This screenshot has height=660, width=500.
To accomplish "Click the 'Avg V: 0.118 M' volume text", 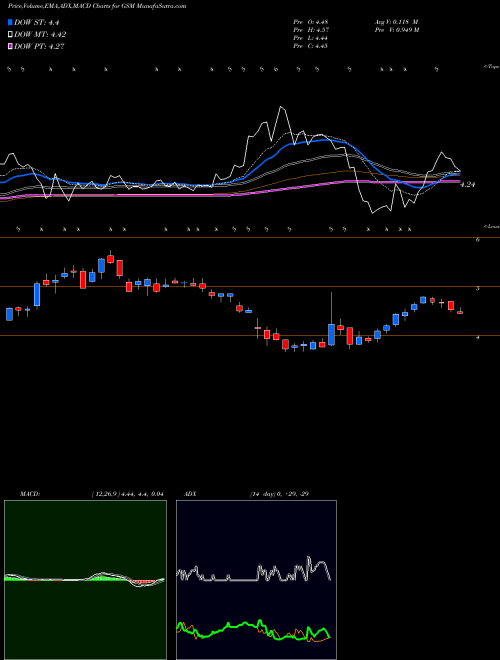I will 396,21.
